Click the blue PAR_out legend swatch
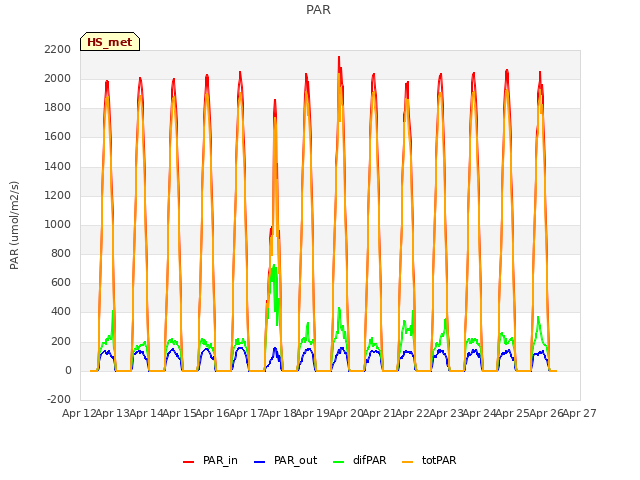The width and height of the screenshot is (640, 480). 259,462
